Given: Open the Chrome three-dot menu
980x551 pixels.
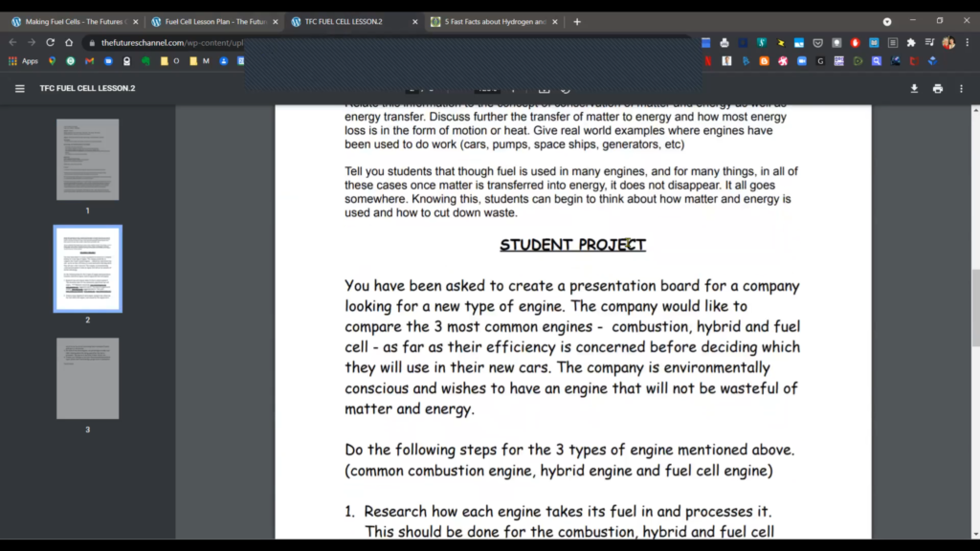Looking at the screenshot, I should [x=966, y=42].
